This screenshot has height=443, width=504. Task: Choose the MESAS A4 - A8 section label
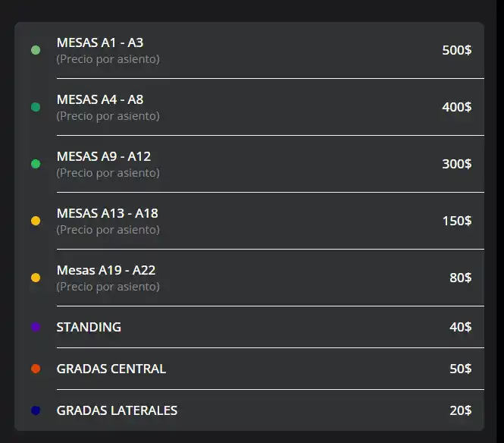click(100, 99)
